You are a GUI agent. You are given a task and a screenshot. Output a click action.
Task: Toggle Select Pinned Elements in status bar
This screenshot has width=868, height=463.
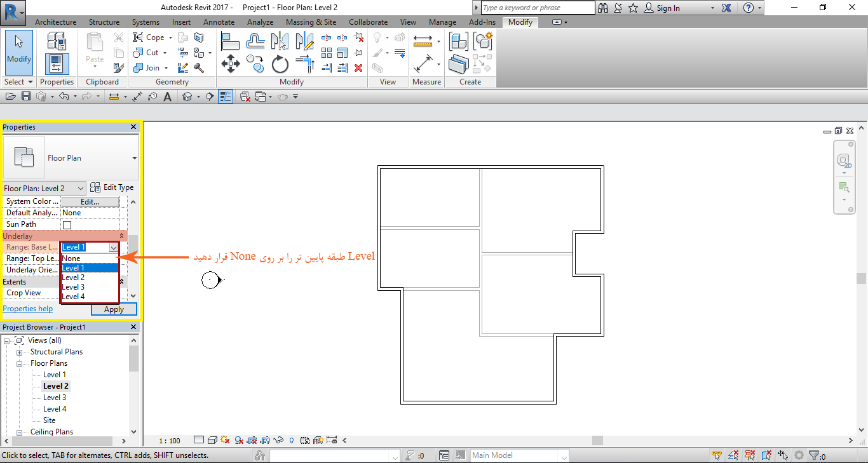pos(750,455)
